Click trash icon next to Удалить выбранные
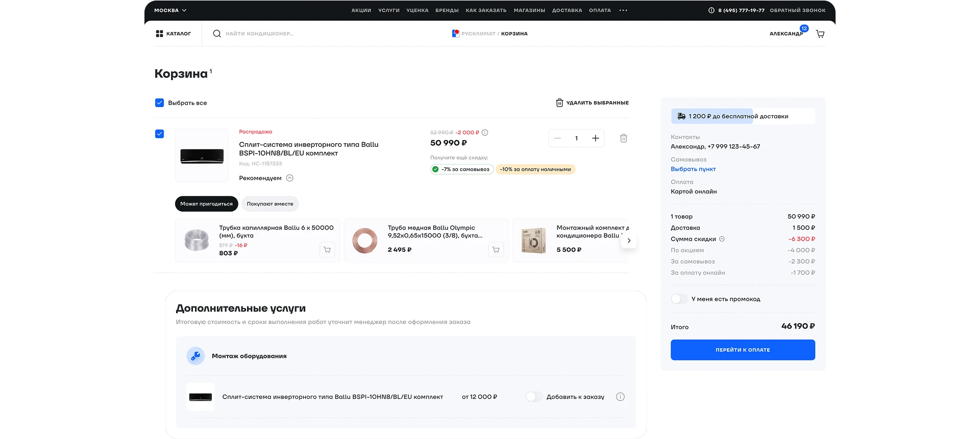The image size is (980, 439). 559,102
